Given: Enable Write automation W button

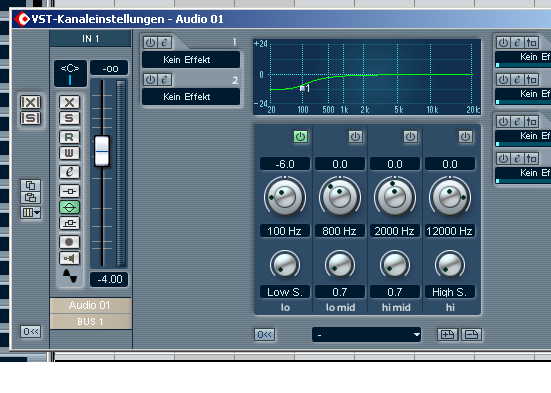Looking at the screenshot, I should point(69,153).
